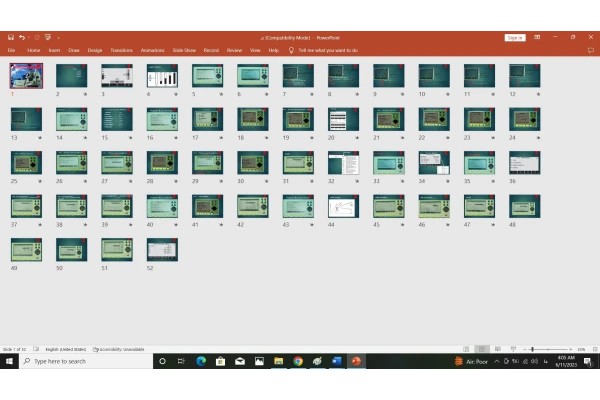Select slide 52 thumbnail
The width and height of the screenshot is (600, 400).
click(x=162, y=250)
